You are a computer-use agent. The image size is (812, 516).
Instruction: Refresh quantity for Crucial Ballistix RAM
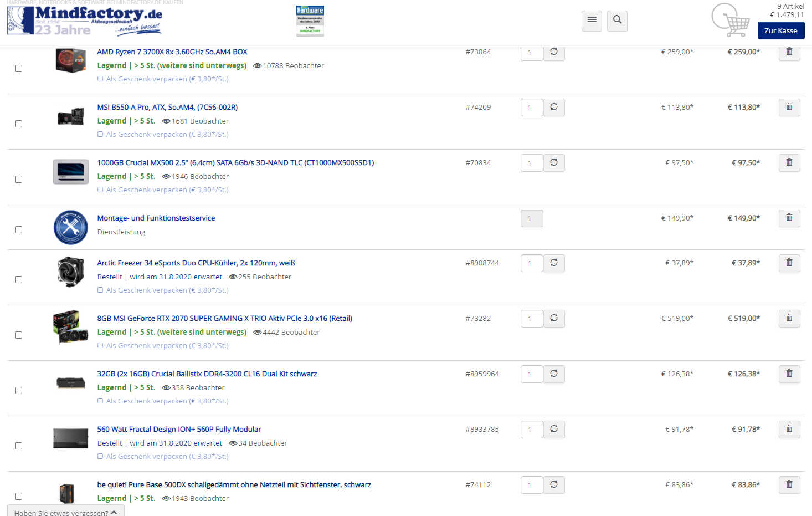click(554, 374)
